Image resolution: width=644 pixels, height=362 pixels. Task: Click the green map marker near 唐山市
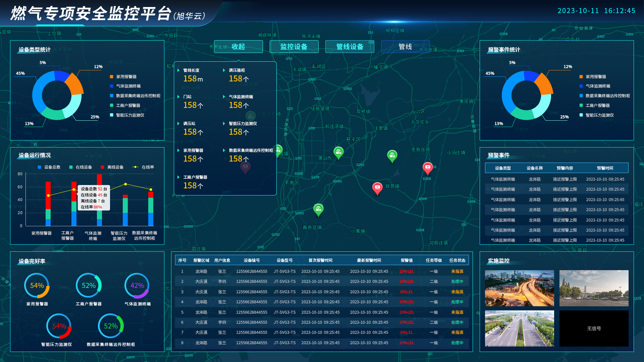(x=338, y=153)
